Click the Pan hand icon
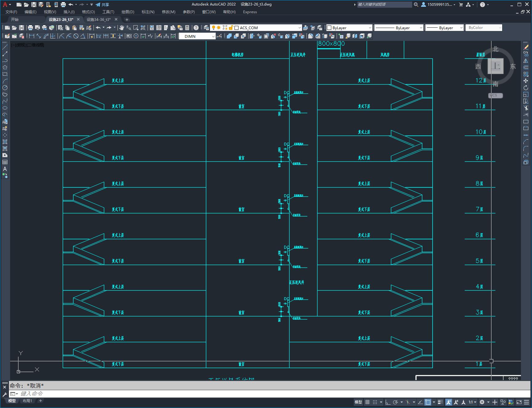The image size is (532, 408). coord(122,28)
